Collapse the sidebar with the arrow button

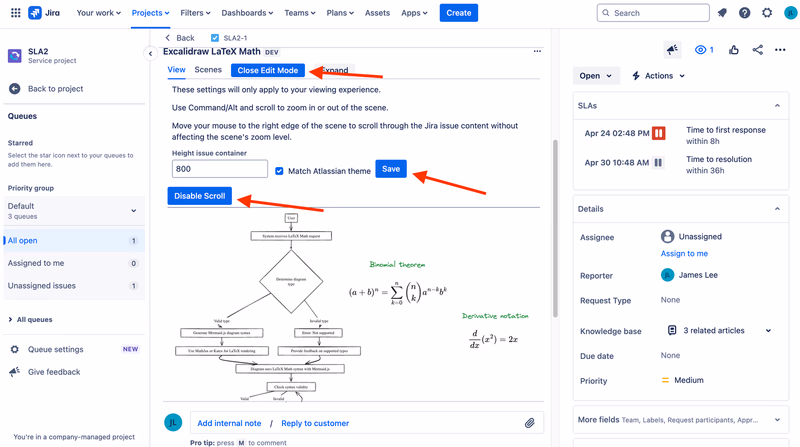pos(150,53)
